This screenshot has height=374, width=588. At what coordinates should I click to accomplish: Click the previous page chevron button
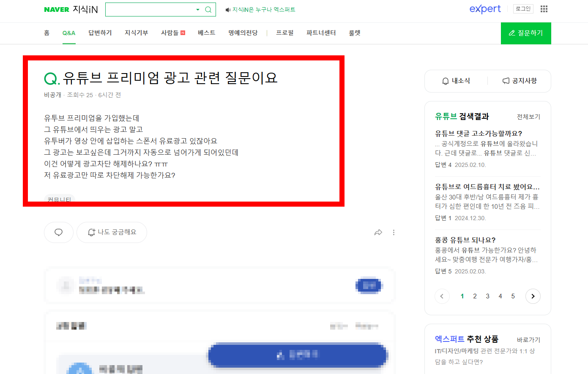pos(442,296)
